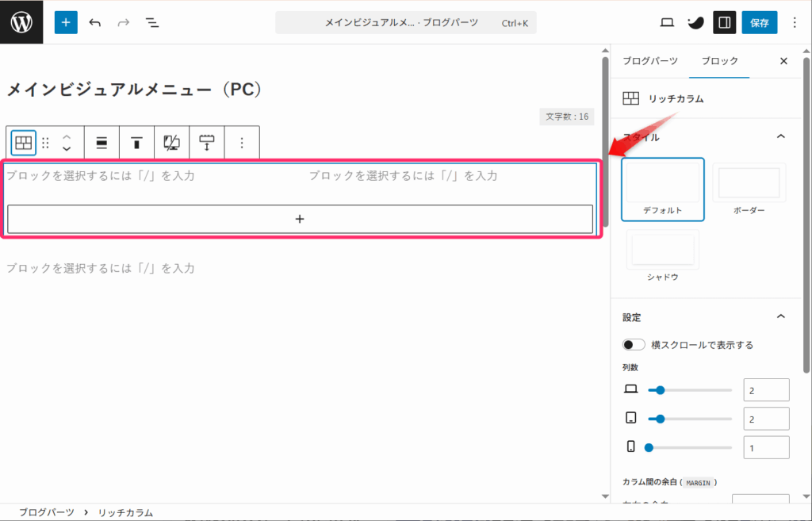This screenshot has width=812, height=521.
Task: Click the 保存 save button
Action: click(759, 22)
